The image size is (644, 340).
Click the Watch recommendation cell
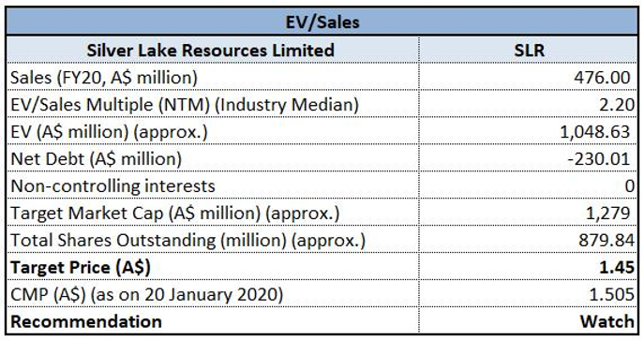[x=528, y=320]
